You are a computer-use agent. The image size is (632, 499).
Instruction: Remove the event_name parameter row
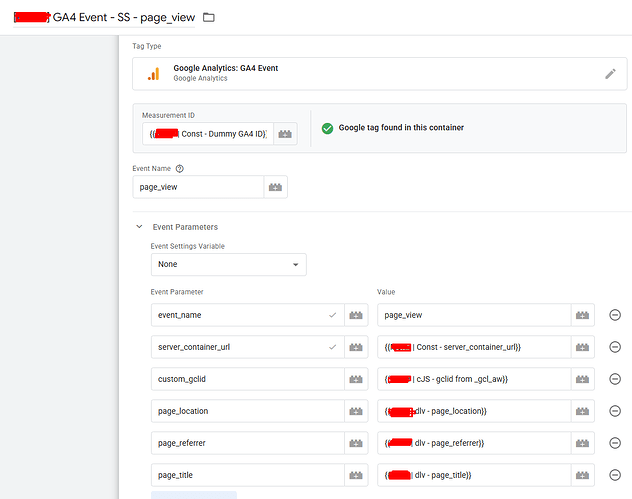615,315
